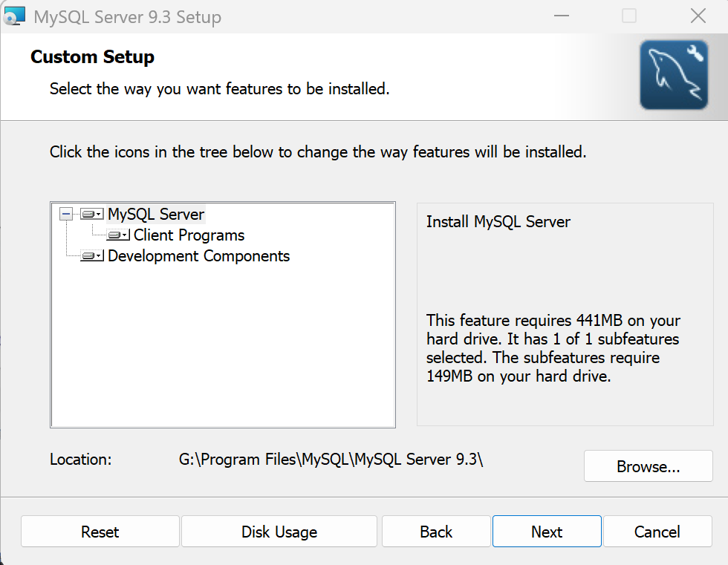Highlight the MySQL Server feature entry

click(x=156, y=214)
